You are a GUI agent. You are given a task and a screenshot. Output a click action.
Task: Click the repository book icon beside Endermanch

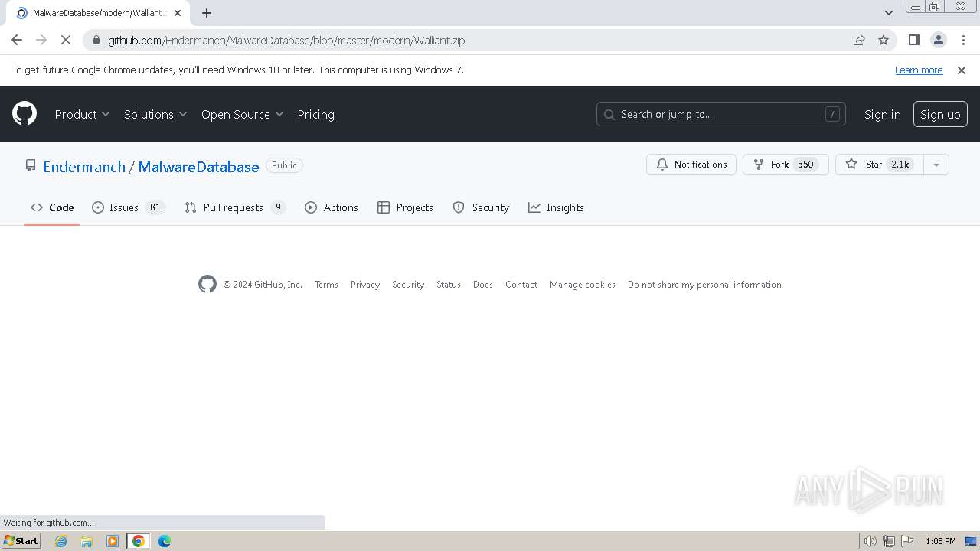pyautogui.click(x=31, y=165)
